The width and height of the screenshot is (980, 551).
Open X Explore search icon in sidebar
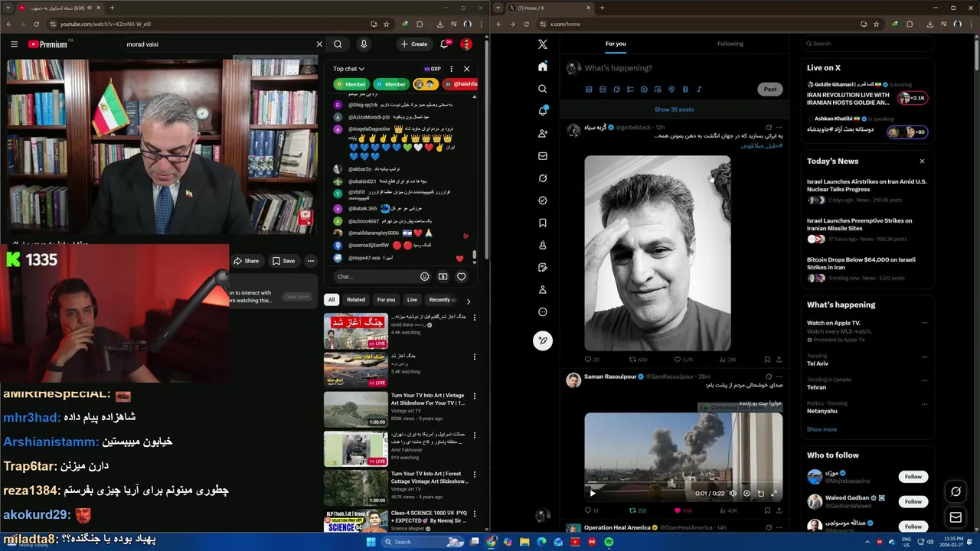click(x=543, y=89)
